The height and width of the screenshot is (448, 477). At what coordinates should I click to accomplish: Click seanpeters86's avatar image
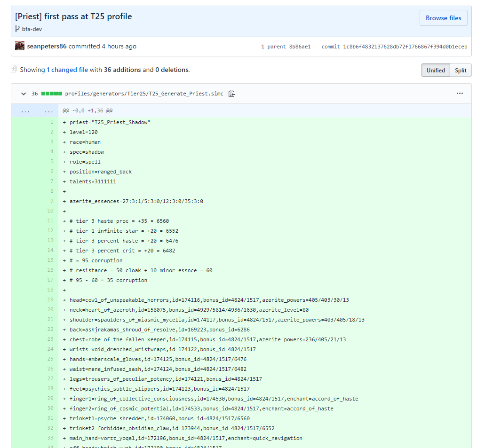tap(20, 46)
